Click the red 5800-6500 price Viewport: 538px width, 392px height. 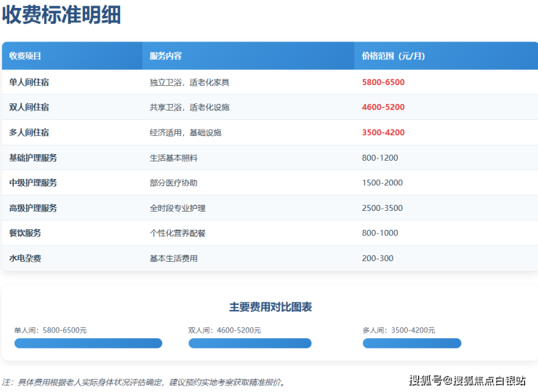coord(383,82)
